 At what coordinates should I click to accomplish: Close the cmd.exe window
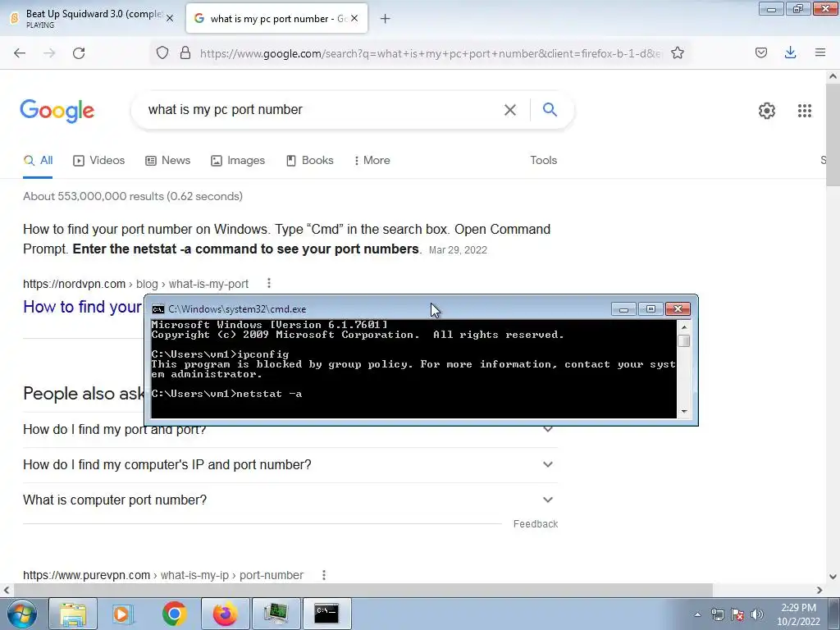pos(678,309)
